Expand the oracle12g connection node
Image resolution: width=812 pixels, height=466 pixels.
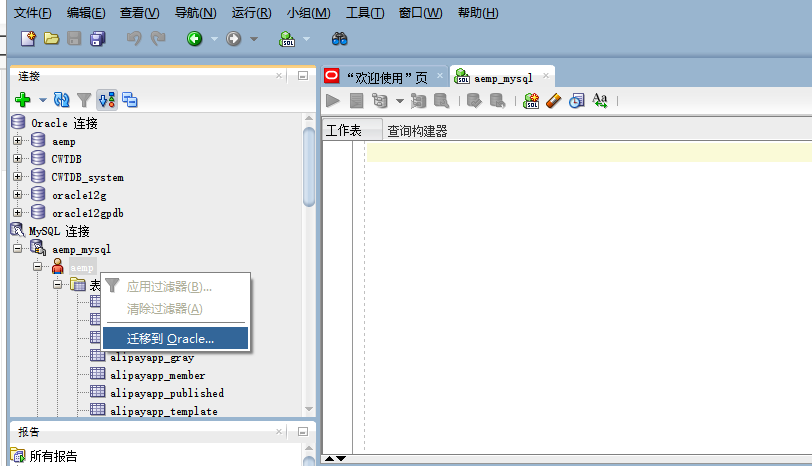click(x=18, y=195)
